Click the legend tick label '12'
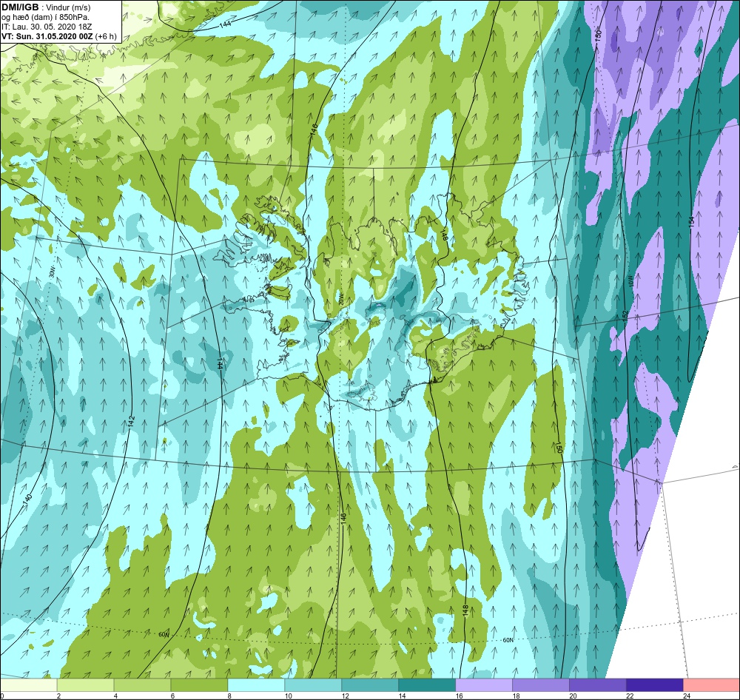The image size is (740, 700). pyautogui.click(x=346, y=696)
